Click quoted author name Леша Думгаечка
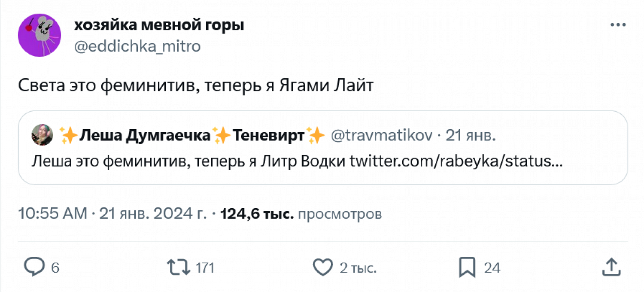This screenshot has height=292, width=644. 146,136
